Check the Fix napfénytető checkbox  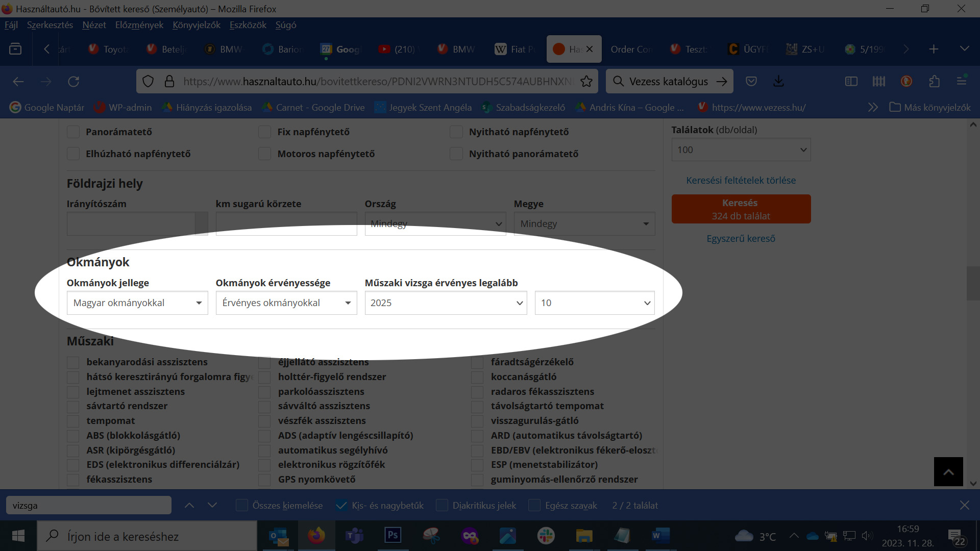pyautogui.click(x=265, y=132)
